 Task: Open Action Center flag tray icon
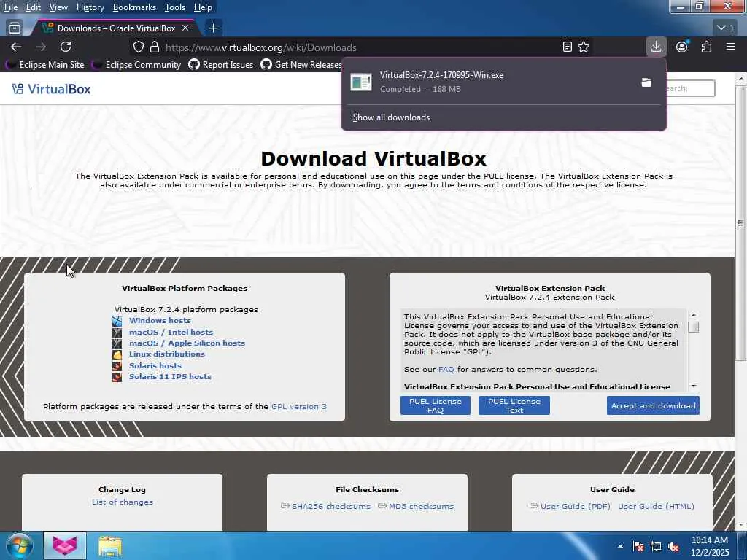point(638,546)
